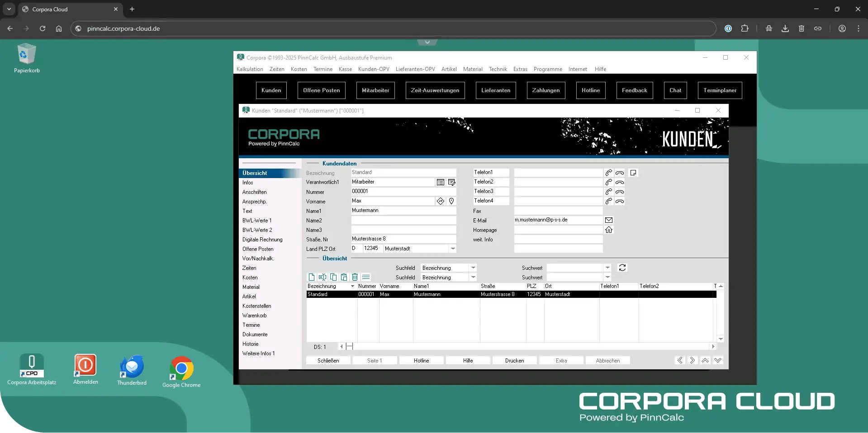Click the E-Mail input field
Screen dimensions: 868x433
click(x=558, y=220)
